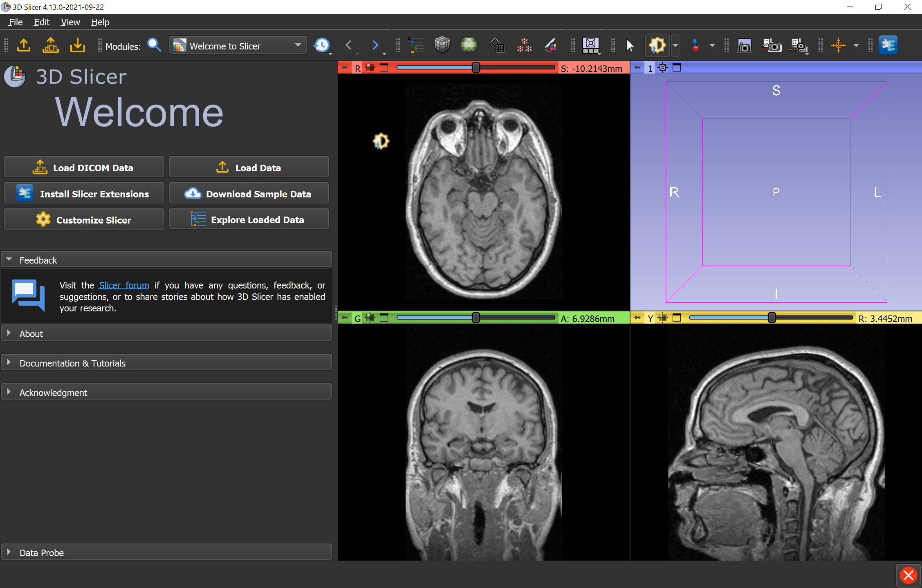Click the DICOM import toolbar icon
The image size is (922, 588).
coord(51,45)
